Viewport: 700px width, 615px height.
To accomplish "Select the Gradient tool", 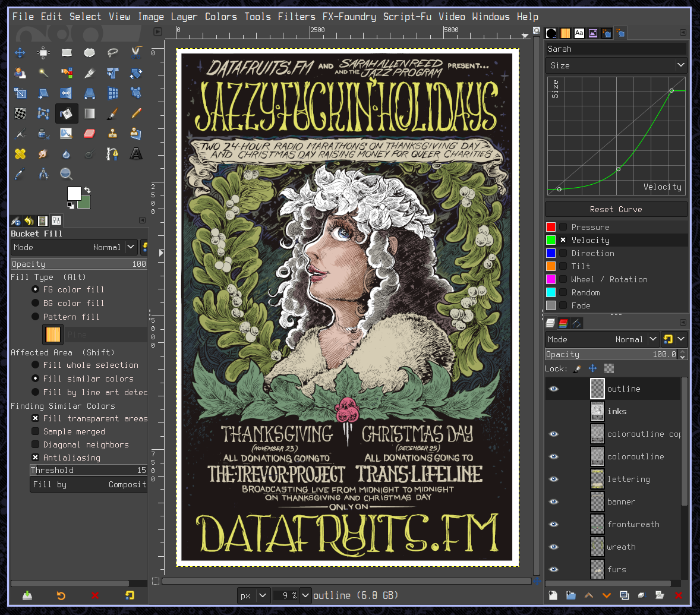I will tap(90, 113).
